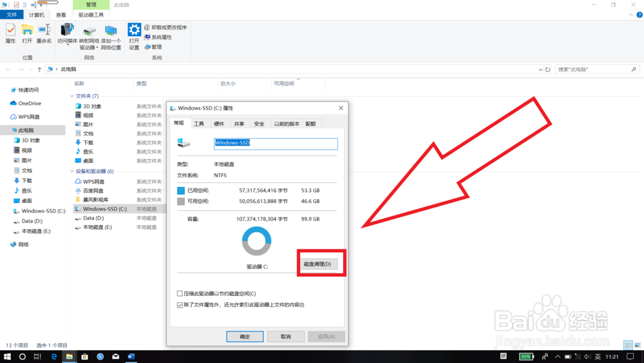This screenshot has width=644, height=363.
Task: Click the Back navigation arrow
Action: coord(8,70)
